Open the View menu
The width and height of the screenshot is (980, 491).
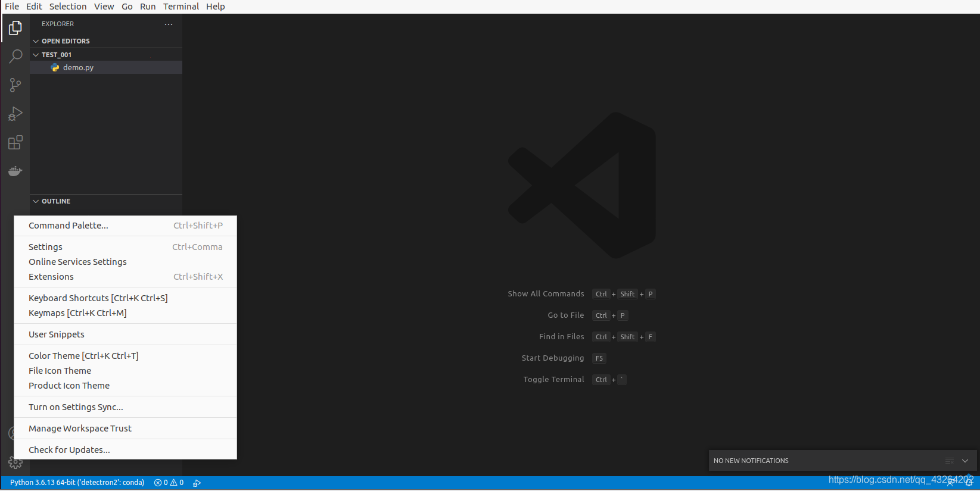[x=104, y=7]
